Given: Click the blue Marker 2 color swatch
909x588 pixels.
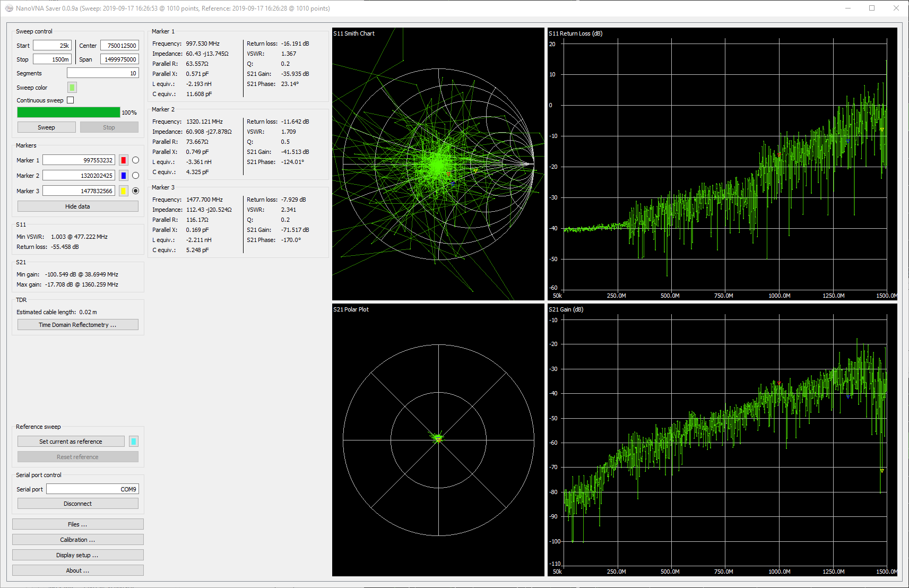Looking at the screenshot, I should pos(124,176).
